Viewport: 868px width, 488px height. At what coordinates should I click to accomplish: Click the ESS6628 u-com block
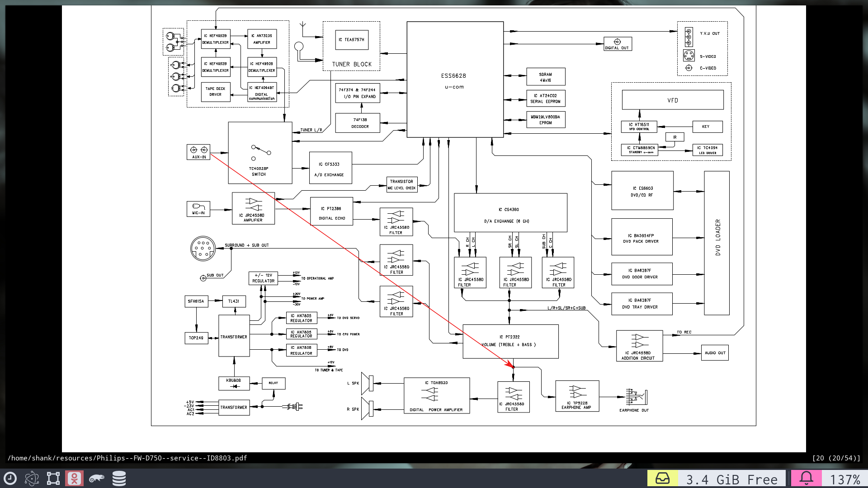pyautogui.click(x=455, y=80)
